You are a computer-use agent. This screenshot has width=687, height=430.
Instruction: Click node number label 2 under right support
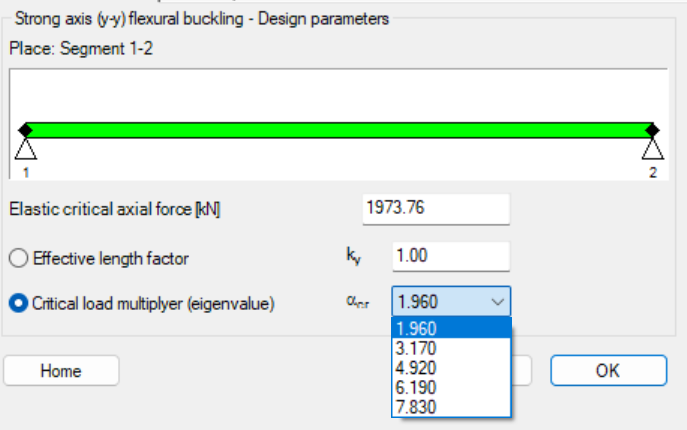[653, 172]
